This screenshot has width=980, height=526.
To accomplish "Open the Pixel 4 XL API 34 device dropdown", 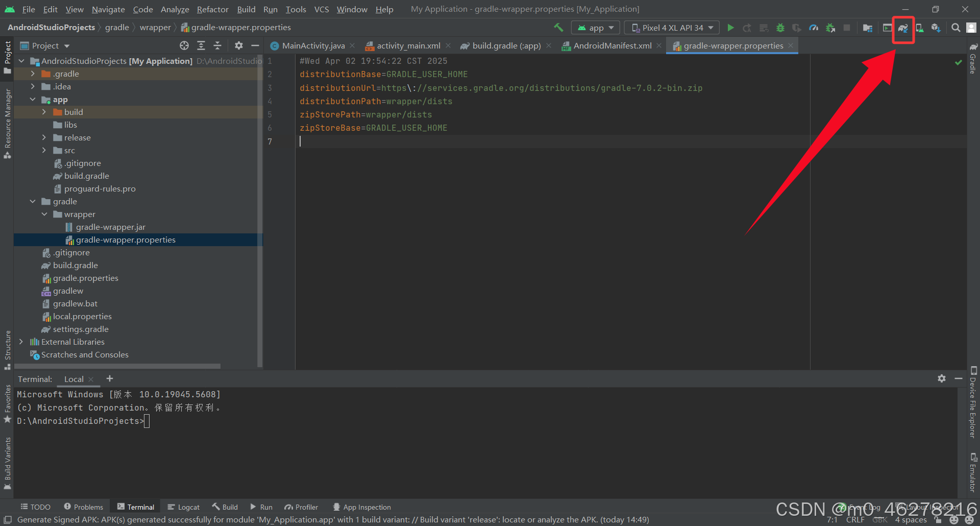I will tap(671, 27).
